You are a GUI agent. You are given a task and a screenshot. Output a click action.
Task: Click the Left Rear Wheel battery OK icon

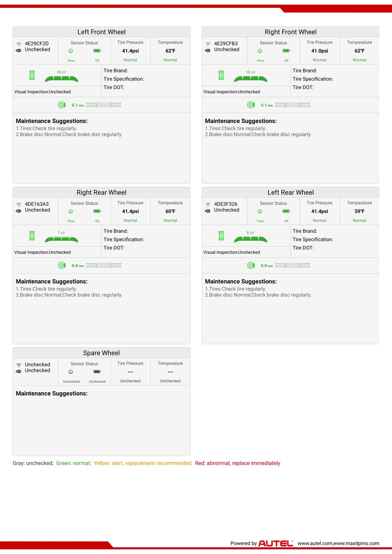(x=287, y=211)
